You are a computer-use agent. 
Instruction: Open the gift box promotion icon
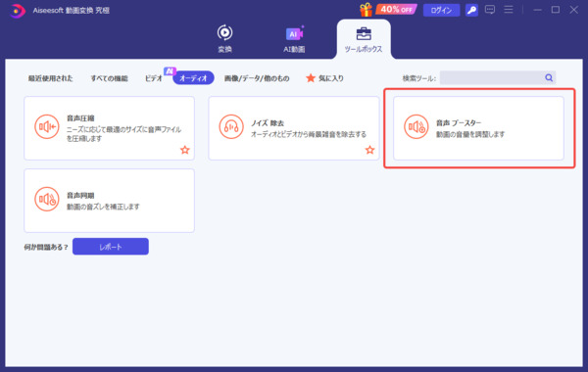coord(366,10)
